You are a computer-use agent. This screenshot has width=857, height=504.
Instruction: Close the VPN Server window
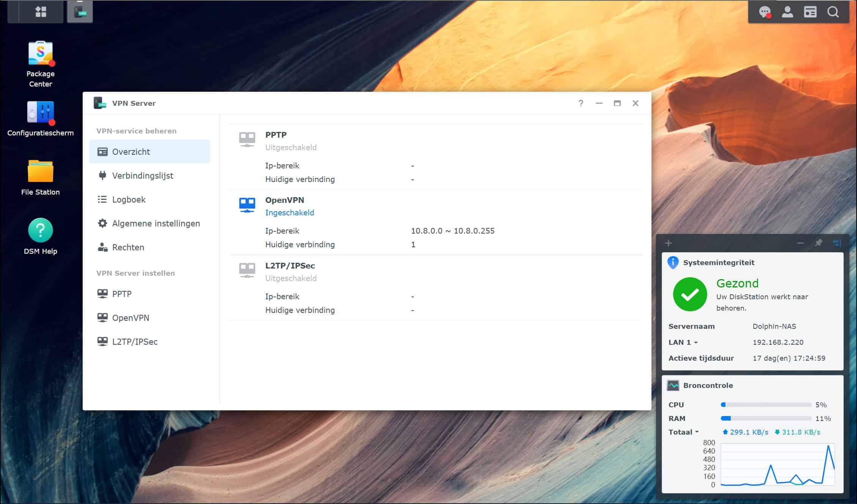point(636,103)
